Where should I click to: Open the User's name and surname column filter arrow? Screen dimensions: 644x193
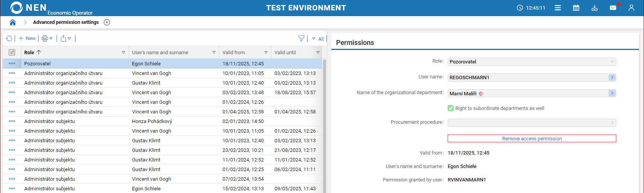click(214, 52)
